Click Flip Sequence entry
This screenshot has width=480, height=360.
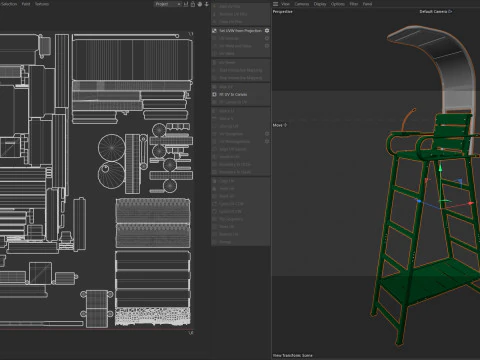click(231, 219)
